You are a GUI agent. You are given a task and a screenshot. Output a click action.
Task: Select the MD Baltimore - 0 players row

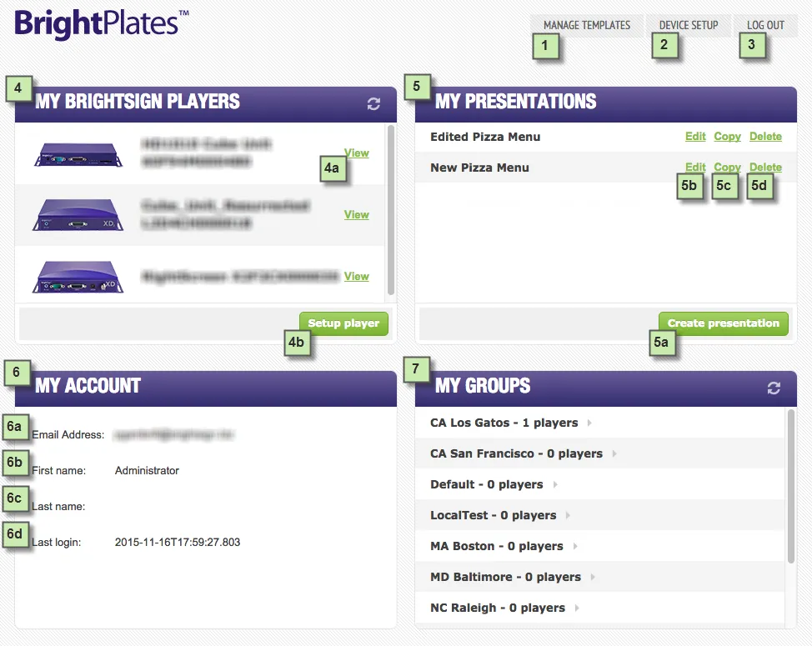(601, 577)
